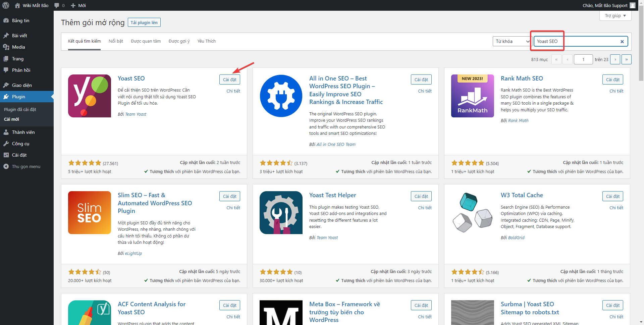Open the Từ khóa search type dropdown
The height and width of the screenshot is (325, 644).
point(512,41)
